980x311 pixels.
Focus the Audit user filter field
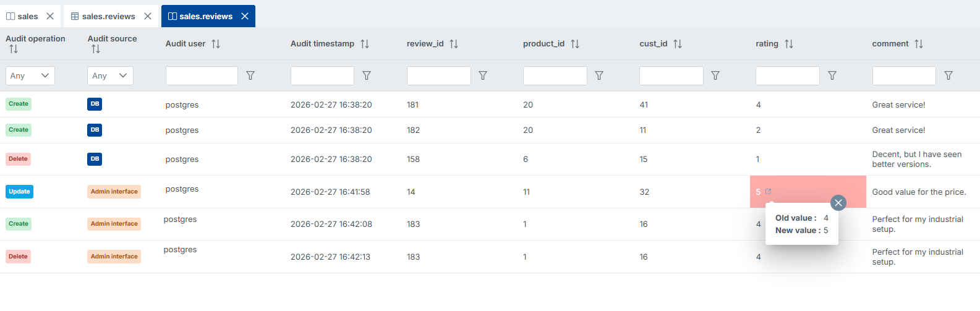(x=202, y=75)
